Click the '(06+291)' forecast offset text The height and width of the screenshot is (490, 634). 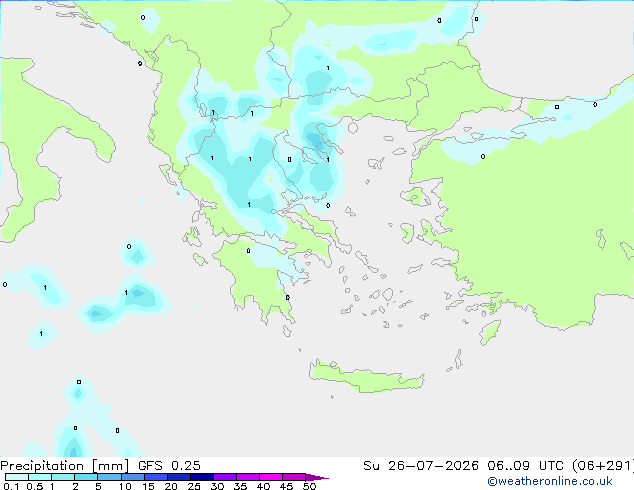click(603, 466)
